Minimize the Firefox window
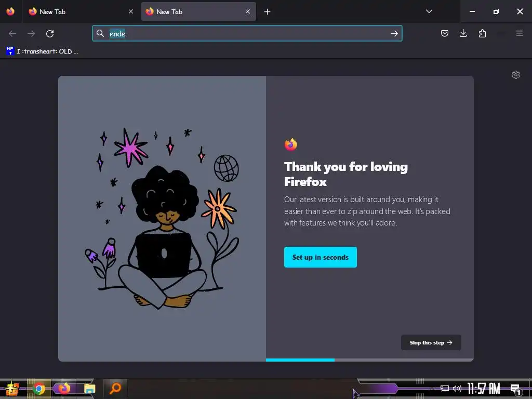The width and height of the screenshot is (532, 399). (x=472, y=11)
